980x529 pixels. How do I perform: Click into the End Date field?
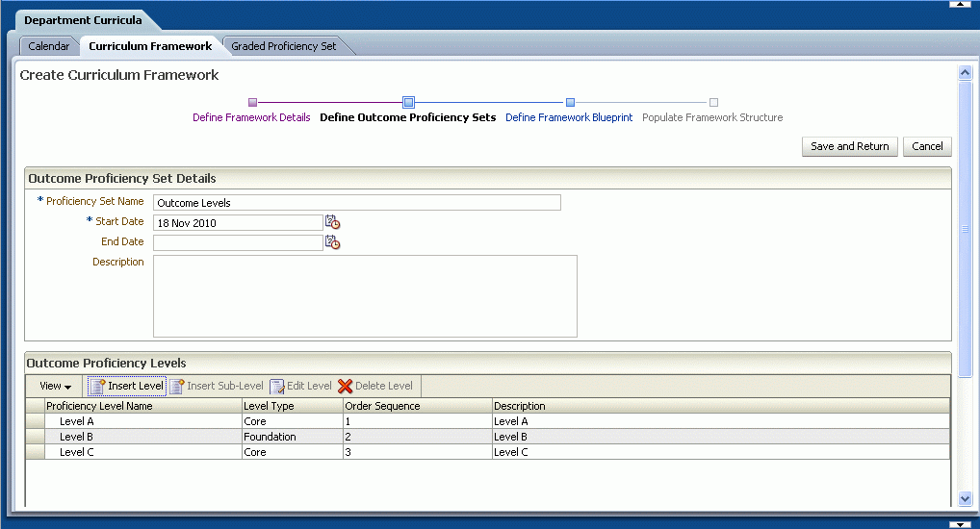pos(238,243)
